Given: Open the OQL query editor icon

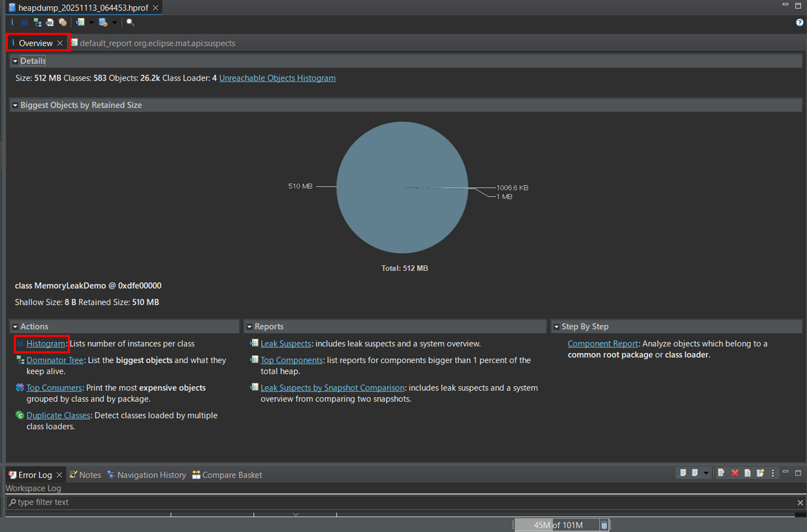Looking at the screenshot, I should click(50, 22).
